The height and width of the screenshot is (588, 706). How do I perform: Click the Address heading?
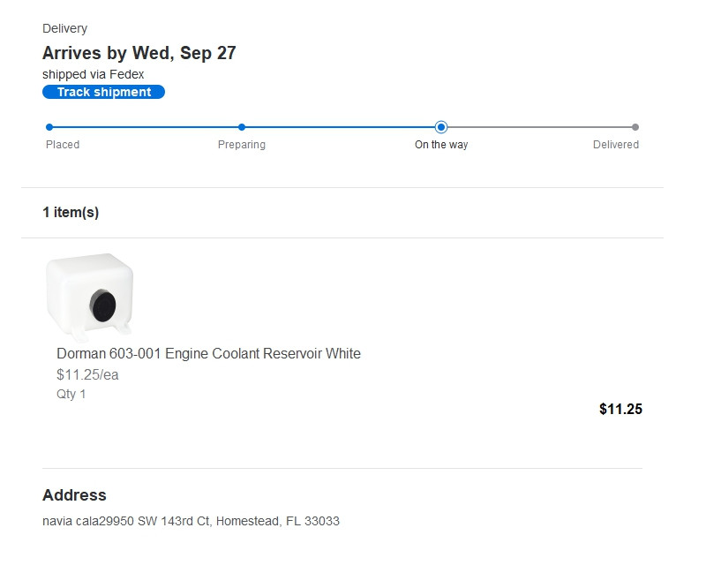tap(74, 495)
